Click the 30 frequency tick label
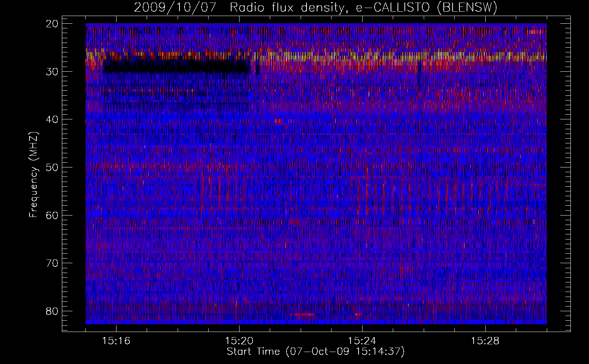The height and width of the screenshot is (364, 589). click(x=52, y=72)
